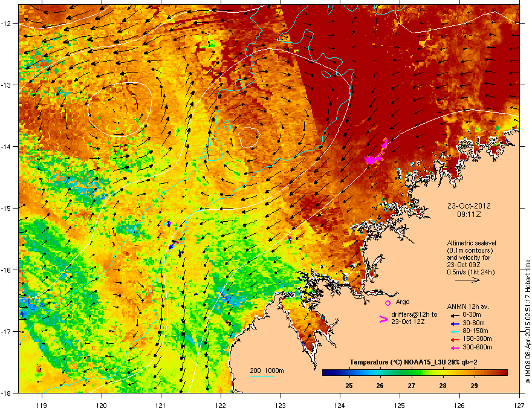This screenshot has width=532, height=411.
Task: Click latitude axis label -15
Action: [5, 208]
